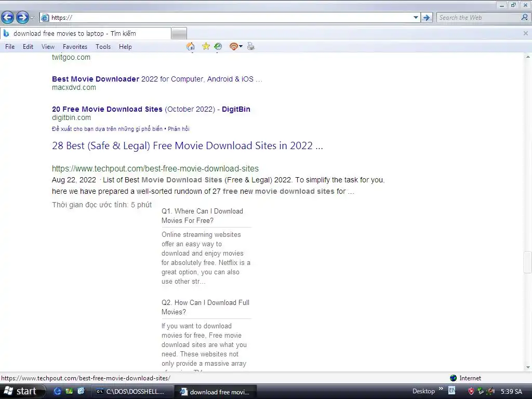Screen dimensions: 532x399
Task: Close the current tab with the X
Action: (x=526, y=33)
